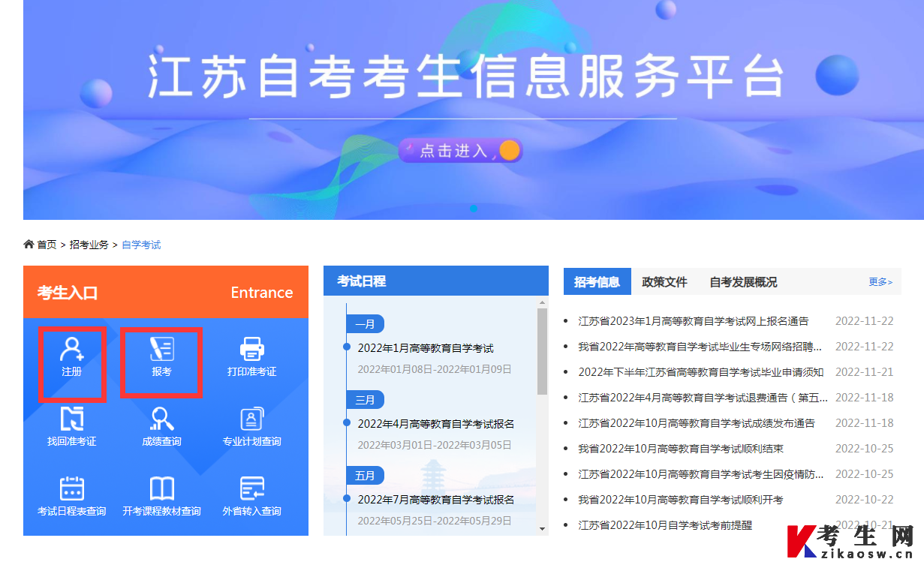Click the banner carousel indicator dot
The width and height of the screenshot is (924, 568).
474,209
